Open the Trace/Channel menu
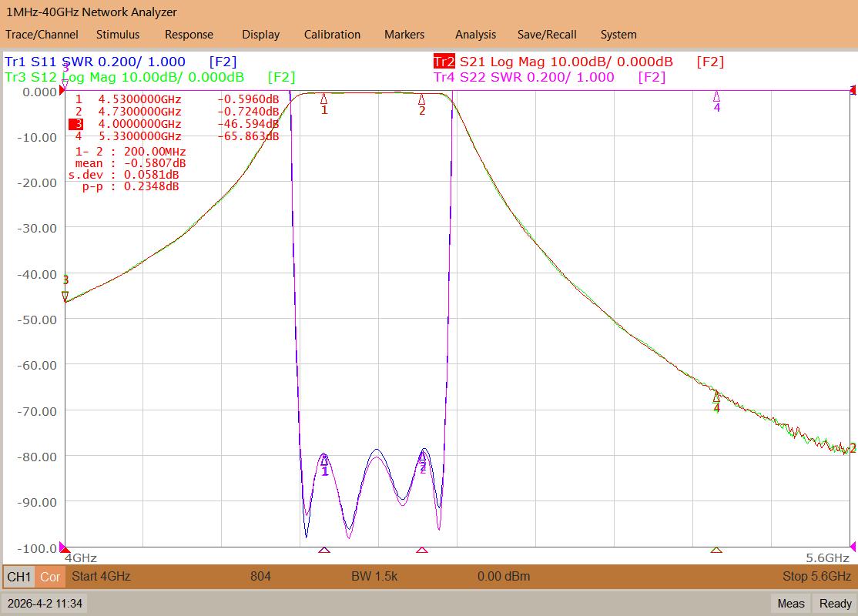This screenshot has width=858, height=616. (x=42, y=35)
